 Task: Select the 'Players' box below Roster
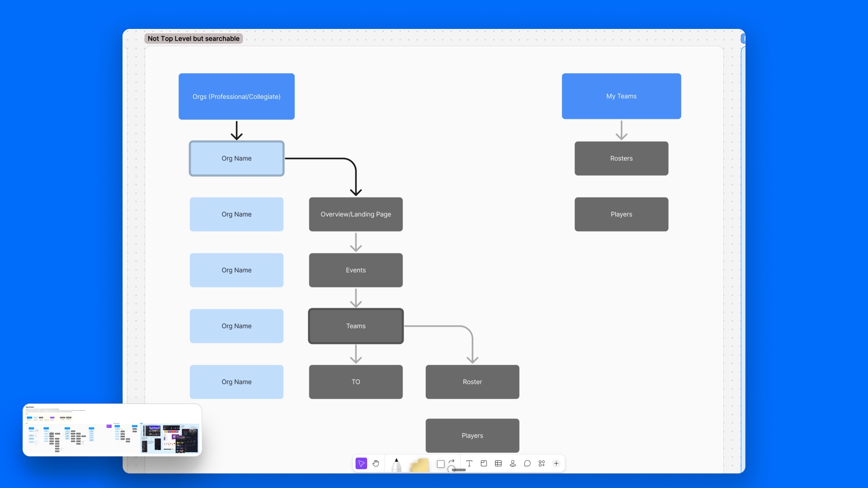472,436
